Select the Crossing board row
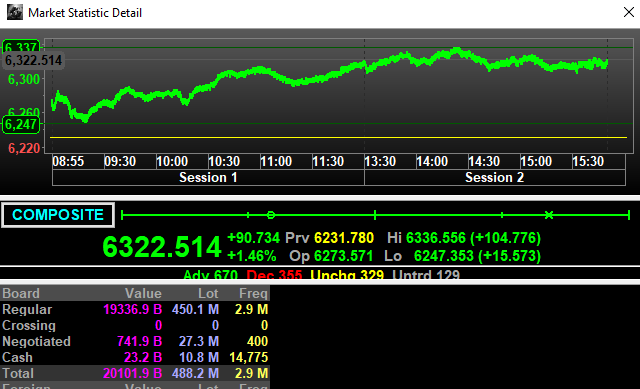This screenshot has width=640, height=389. pyautogui.click(x=135, y=325)
